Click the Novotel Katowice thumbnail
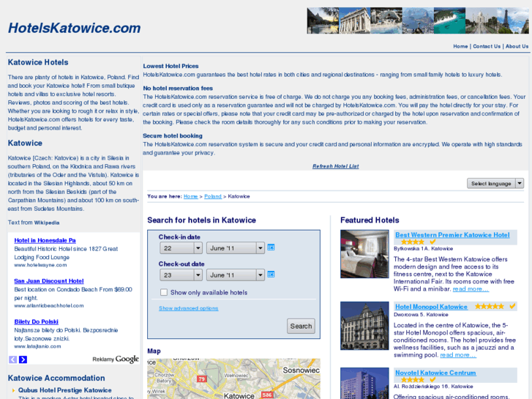The width and height of the screenshot is (532, 399). [x=364, y=383]
